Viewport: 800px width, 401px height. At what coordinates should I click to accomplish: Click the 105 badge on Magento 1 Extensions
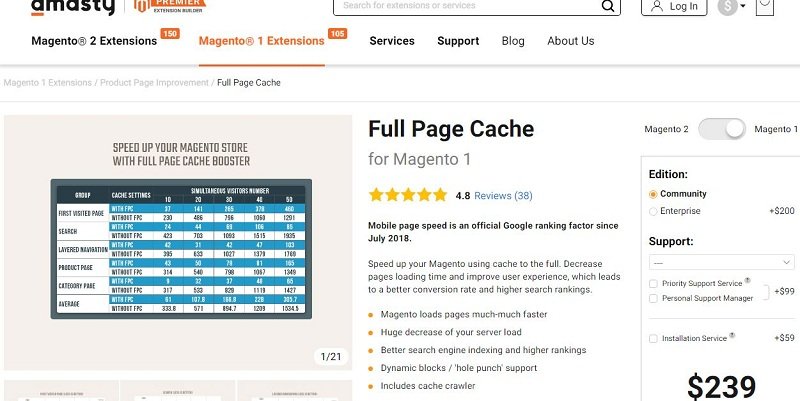[337, 34]
